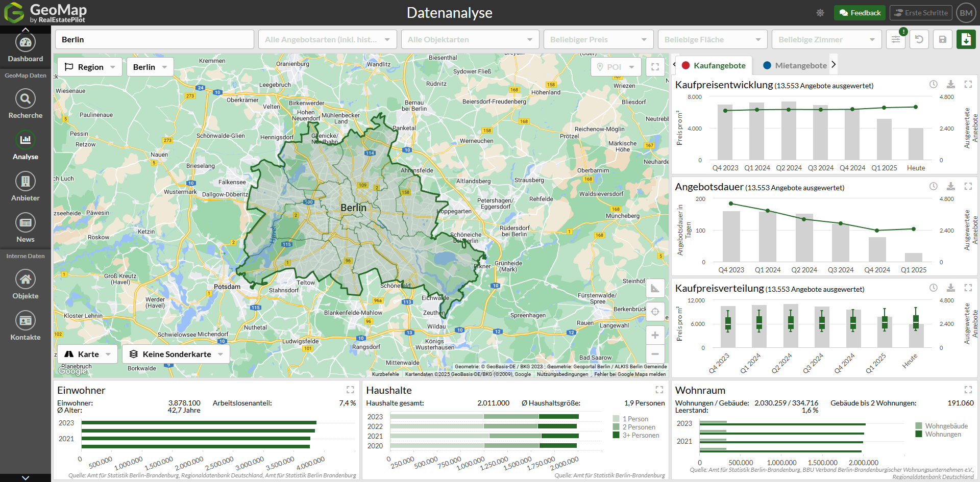Expand the Beliebiger Preis dropdown

pyautogui.click(x=598, y=39)
